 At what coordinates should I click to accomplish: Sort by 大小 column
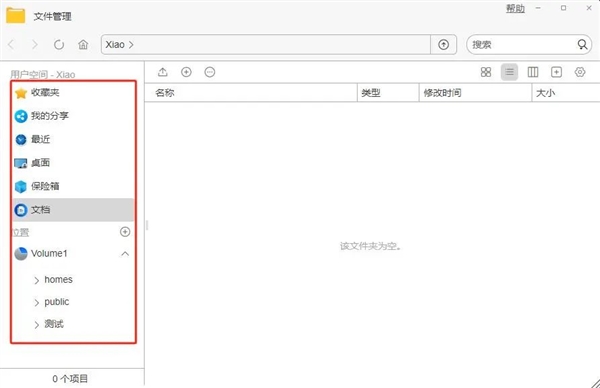tap(566, 93)
